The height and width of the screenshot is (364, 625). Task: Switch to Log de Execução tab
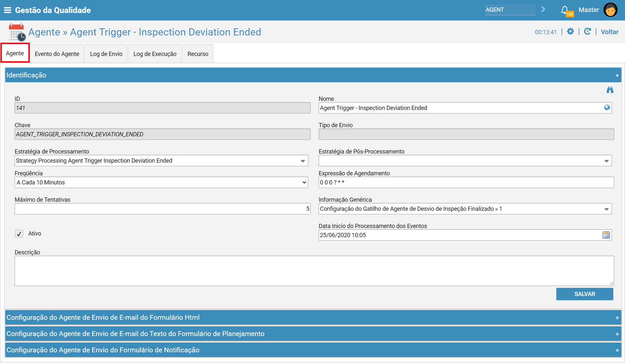[155, 54]
